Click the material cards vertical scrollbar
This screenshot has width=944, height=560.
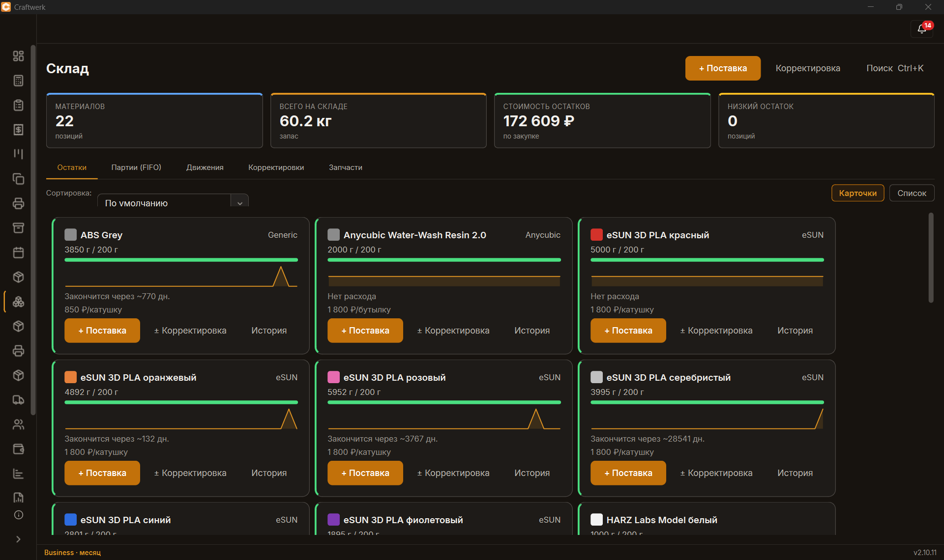pyautogui.click(x=930, y=258)
